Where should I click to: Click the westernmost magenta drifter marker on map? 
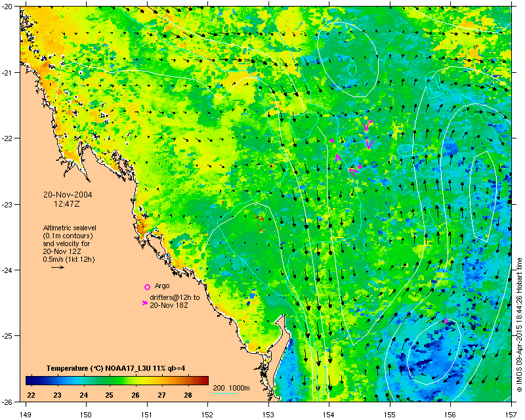[332, 140]
